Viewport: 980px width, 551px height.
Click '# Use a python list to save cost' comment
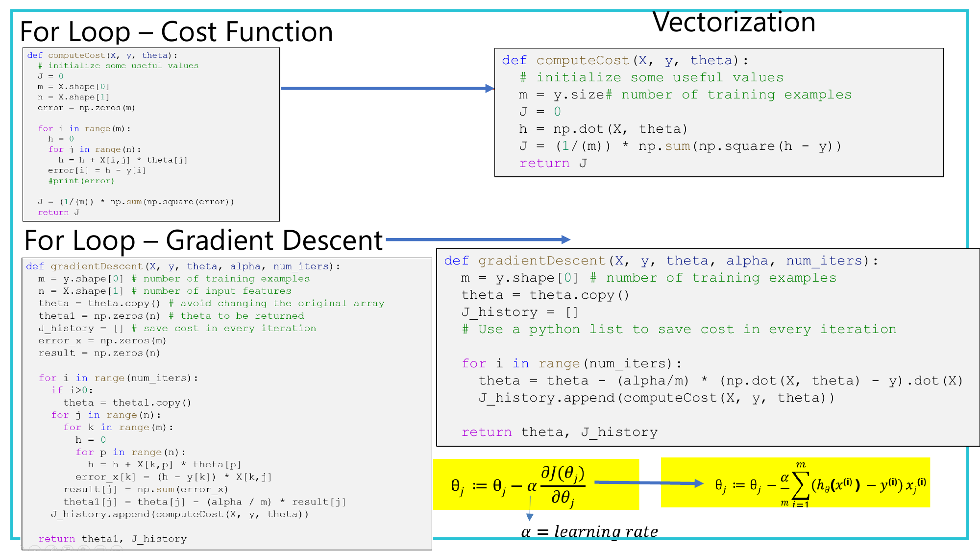[679, 330]
